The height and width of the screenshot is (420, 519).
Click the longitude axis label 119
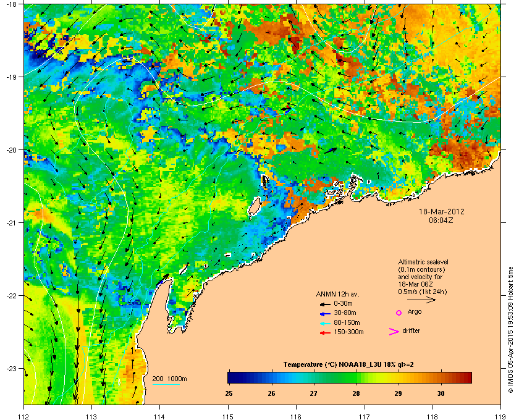click(x=501, y=417)
